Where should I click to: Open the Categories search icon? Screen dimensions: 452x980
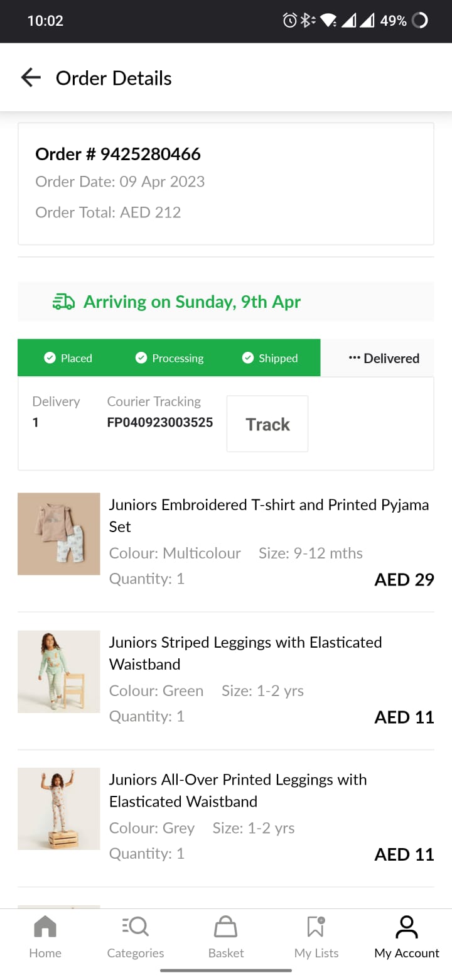click(135, 926)
